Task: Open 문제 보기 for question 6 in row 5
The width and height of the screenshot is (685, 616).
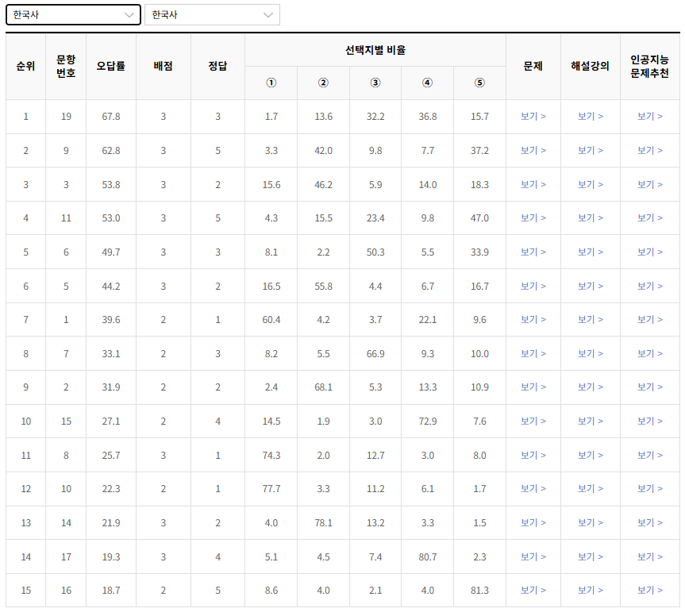Action: coord(533,252)
